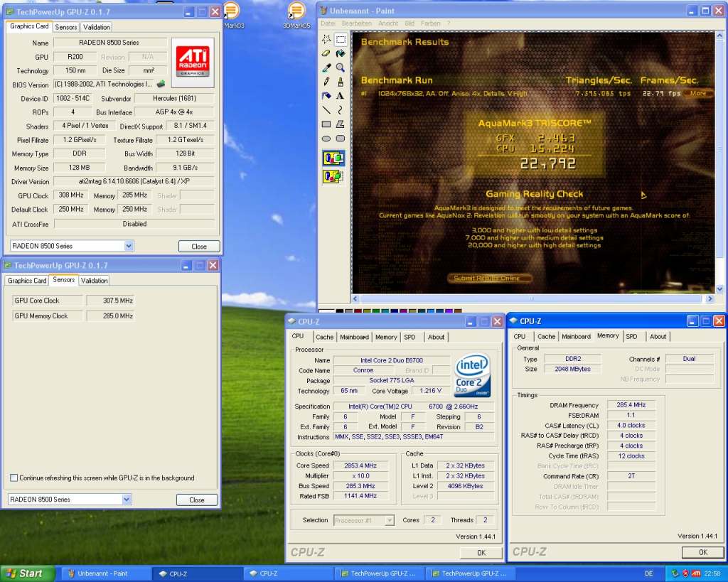This screenshot has width=728, height=582.
Task: Select the 3DMark03 desktop shortcut
Action: click(232, 15)
